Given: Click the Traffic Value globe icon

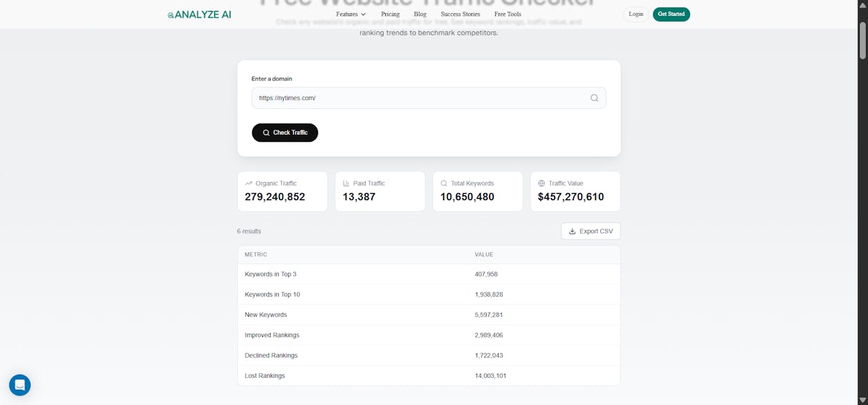Looking at the screenshot, I should point(542,183).
